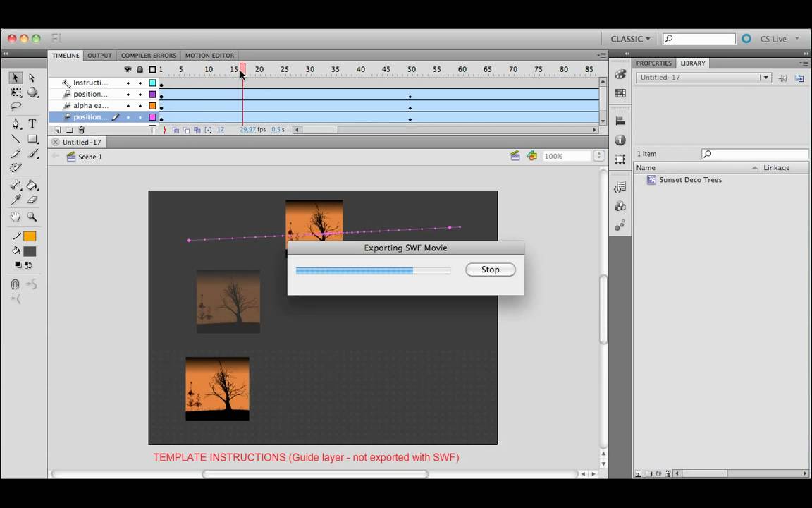Open the Swatches panel grid icon
The width and height of the screenshot is (812, 508).
[x=620, y=93]
